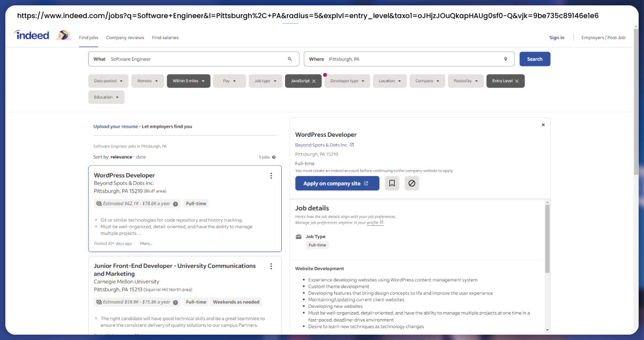644x340 pixels.
Task: Click the page's main vertical scrollbar
Action: (x=636, y=102)
